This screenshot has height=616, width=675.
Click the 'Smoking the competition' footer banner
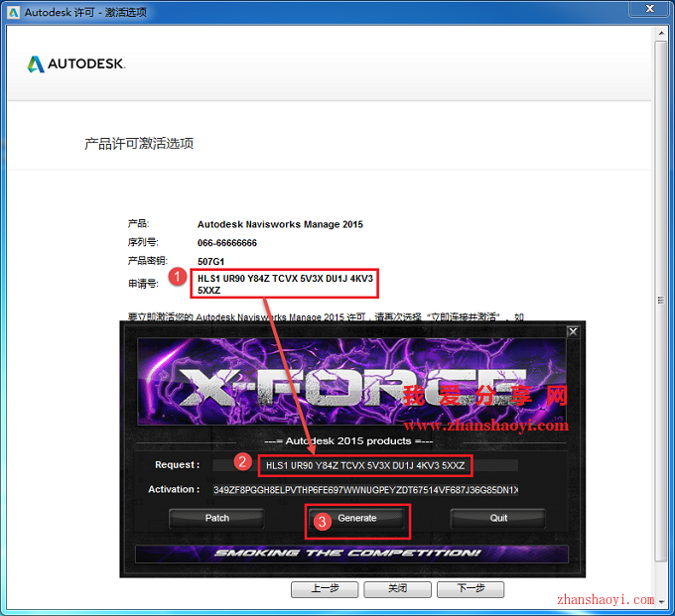click(x=351, y=554)
